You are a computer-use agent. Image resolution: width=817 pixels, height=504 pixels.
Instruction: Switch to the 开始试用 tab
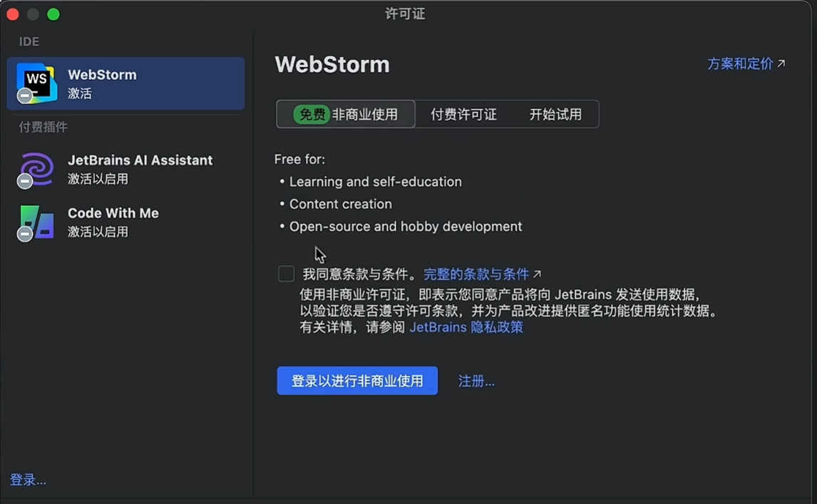(x=555, y=114)
